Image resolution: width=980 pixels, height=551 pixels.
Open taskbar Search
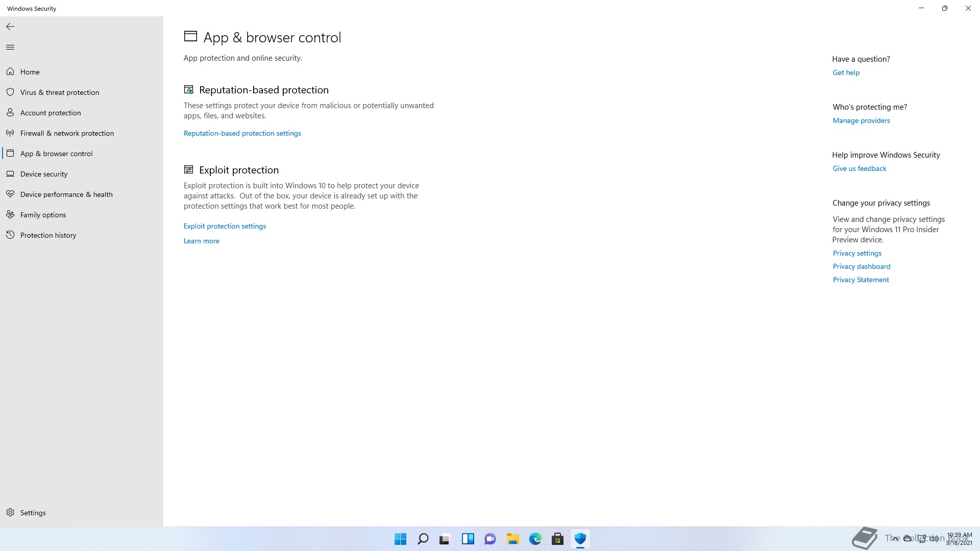tap(423, 539)
